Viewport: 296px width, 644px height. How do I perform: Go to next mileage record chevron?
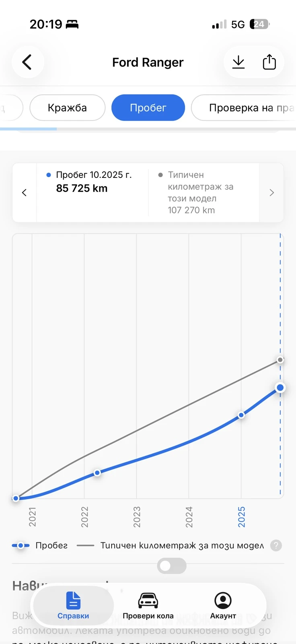272,192
